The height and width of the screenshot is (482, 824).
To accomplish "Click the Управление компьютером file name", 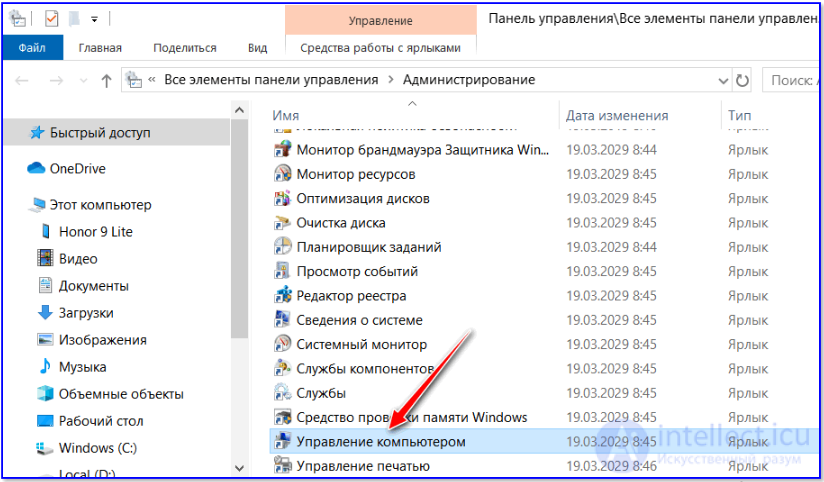I will click(x=381, y=442).
